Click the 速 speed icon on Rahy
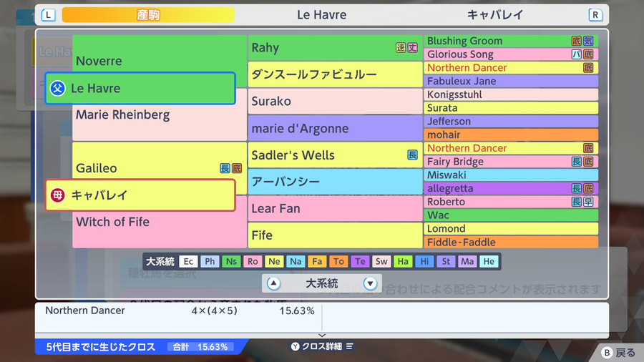 [x=401, y=48]
